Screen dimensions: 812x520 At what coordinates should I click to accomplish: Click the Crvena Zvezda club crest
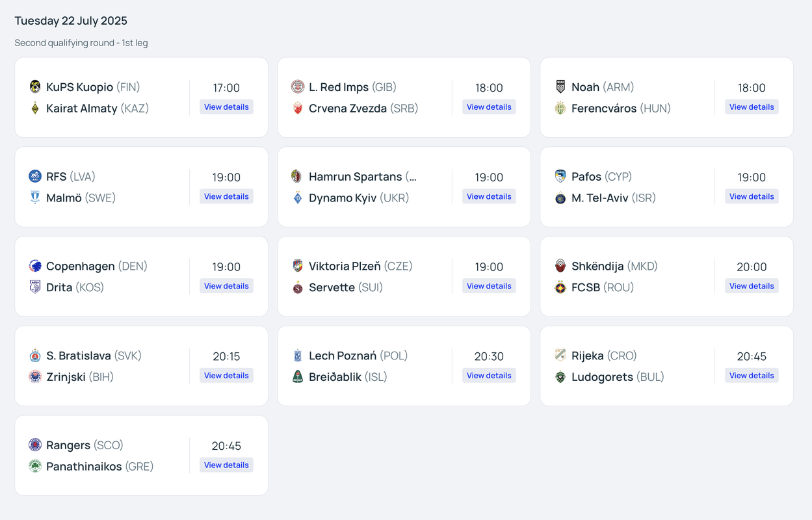point(298,108)
